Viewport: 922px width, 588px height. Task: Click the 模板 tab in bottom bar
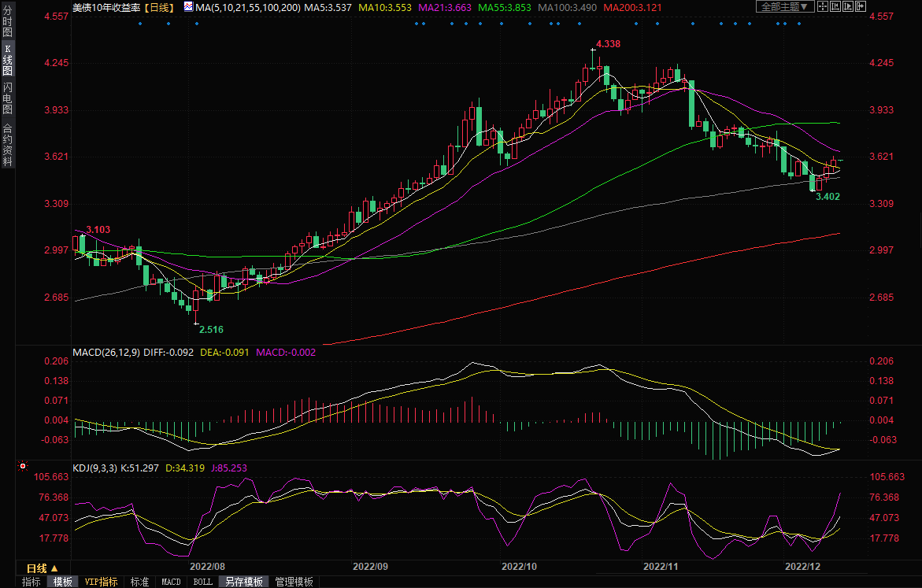pos(63,582)
